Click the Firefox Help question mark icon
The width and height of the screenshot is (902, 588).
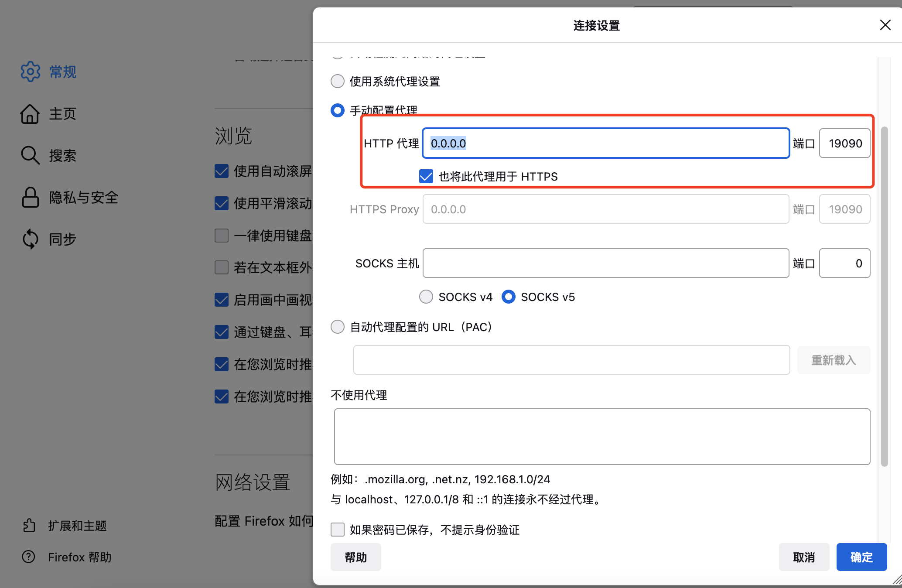29,557
